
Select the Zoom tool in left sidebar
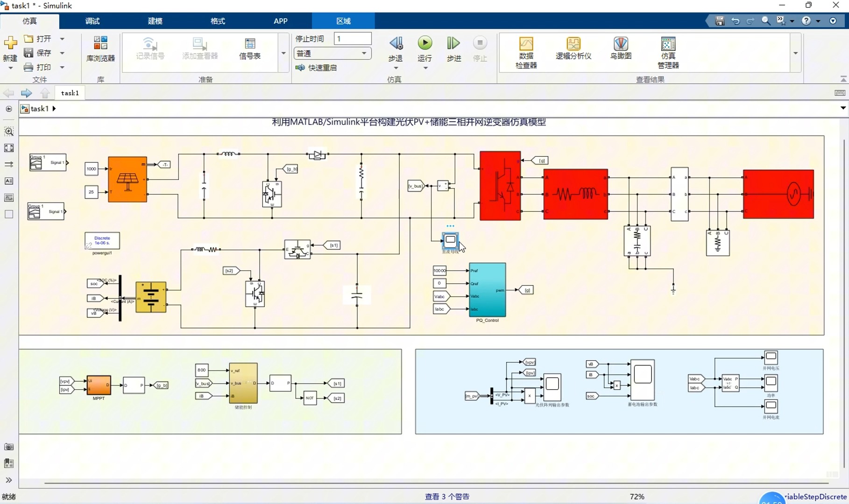(9, 132)
